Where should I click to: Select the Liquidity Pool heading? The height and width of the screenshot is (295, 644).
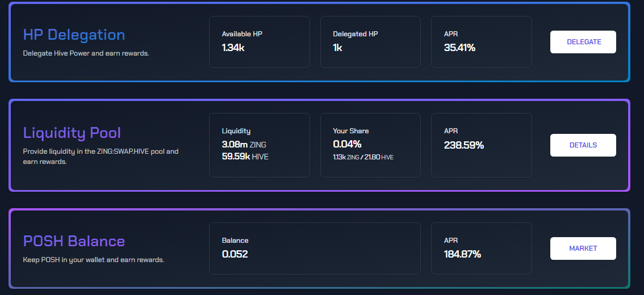click(72, 133)
